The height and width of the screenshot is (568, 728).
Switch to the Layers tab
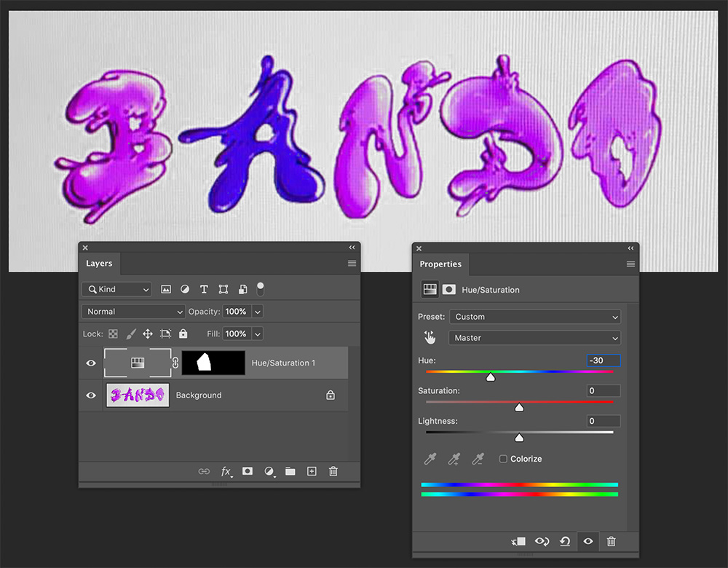tap(99, 264)
